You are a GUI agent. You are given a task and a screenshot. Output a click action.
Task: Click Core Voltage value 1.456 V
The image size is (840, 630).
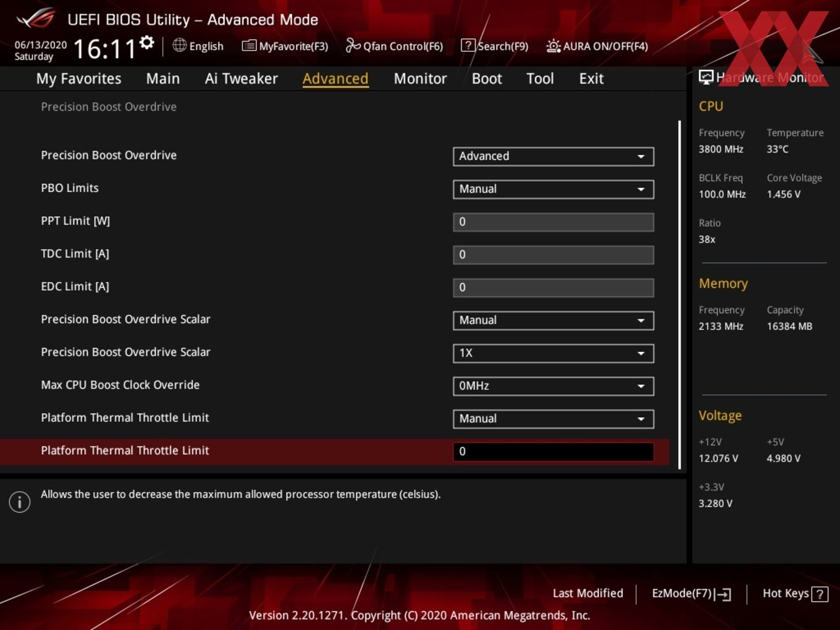(784, 194)
